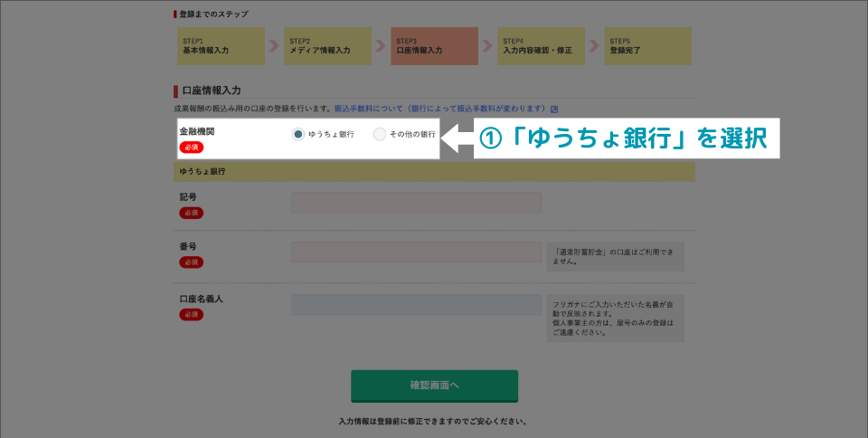
Task: Focus the 記号 input field
Action: tap(416, 203)
